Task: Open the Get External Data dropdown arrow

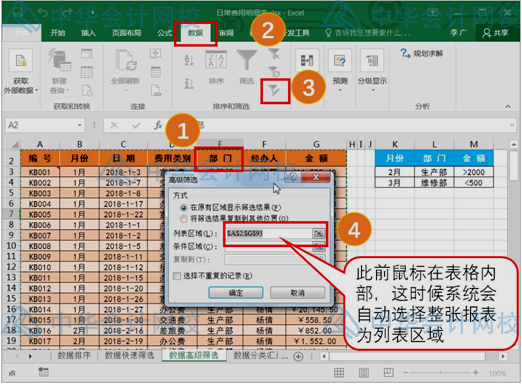Action: tap(36, 90)
